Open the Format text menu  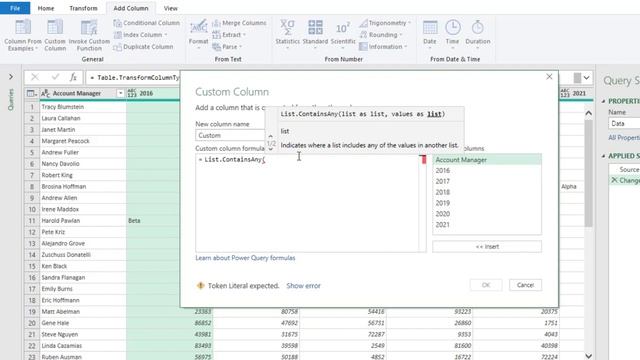(x=198, y=35)
